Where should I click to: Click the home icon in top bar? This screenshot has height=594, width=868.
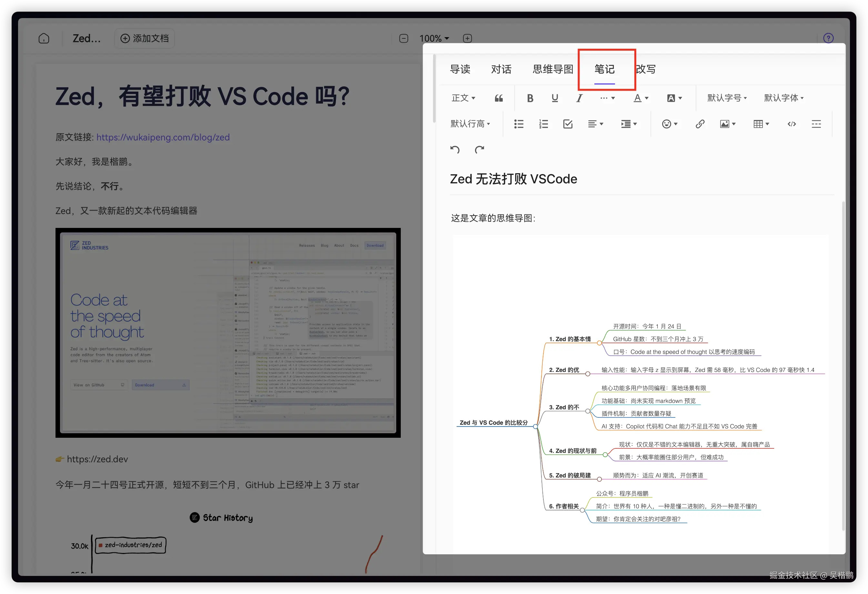click(44, 38)
